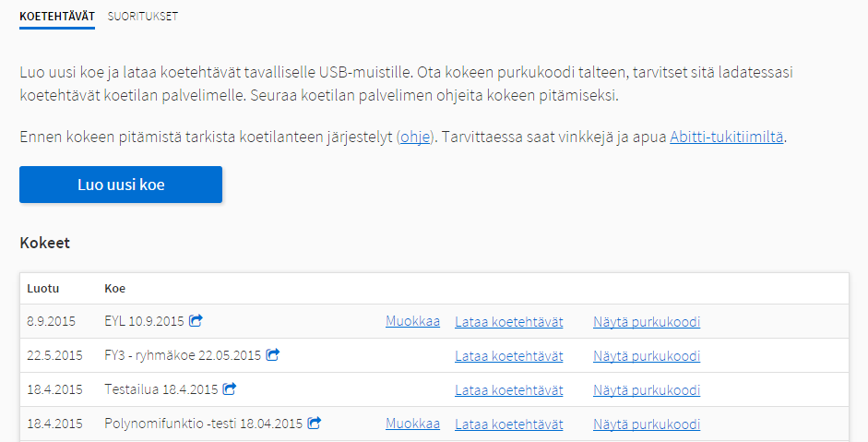
Task: Click Lataa koetehtävät for FY3 - ryhmäkoe
Action: [509, 356]
